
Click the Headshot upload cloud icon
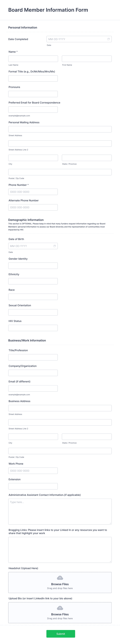click(60, 578)
